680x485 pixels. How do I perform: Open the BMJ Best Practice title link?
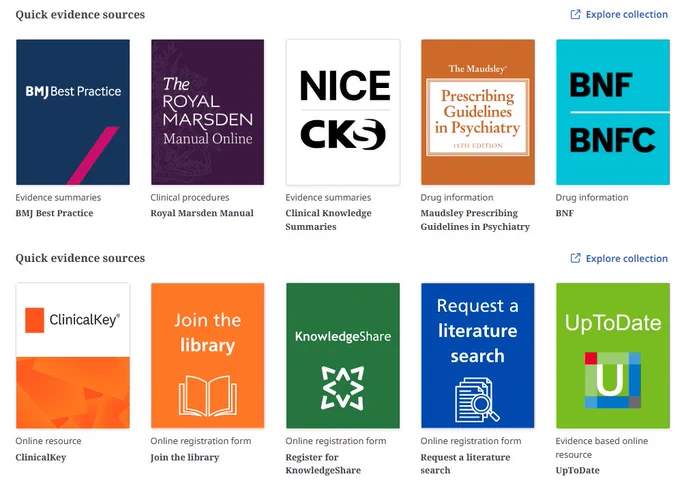(x=54, y=213)
